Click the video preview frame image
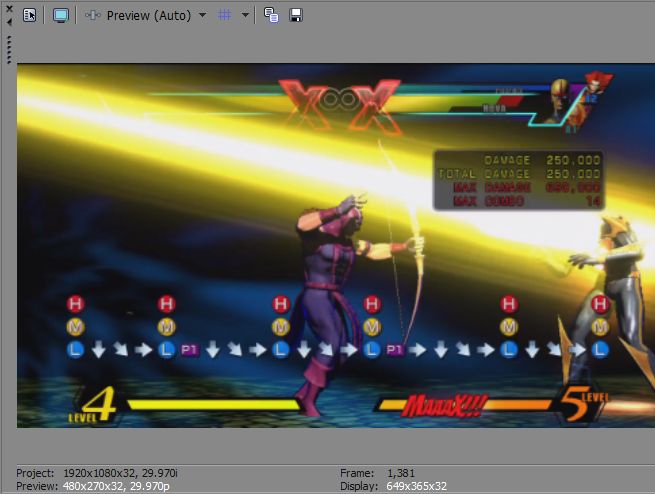 pos(335,246)
